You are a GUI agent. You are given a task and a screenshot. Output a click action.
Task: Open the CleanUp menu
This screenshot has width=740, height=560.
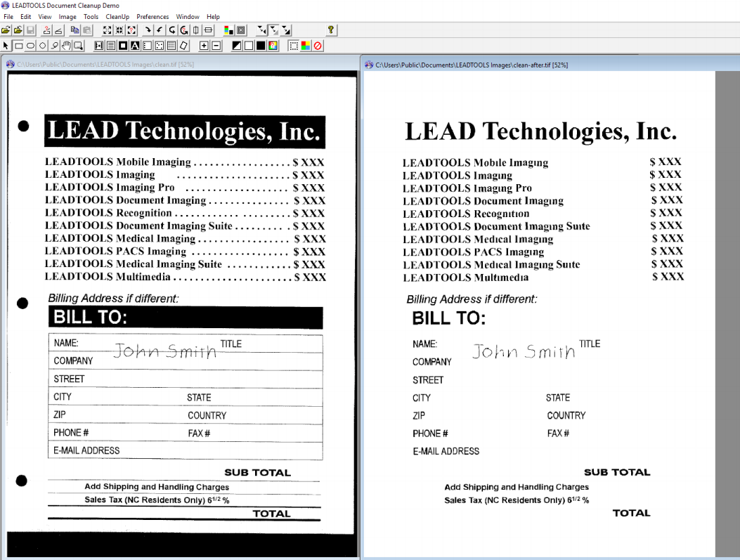(117, 17)
